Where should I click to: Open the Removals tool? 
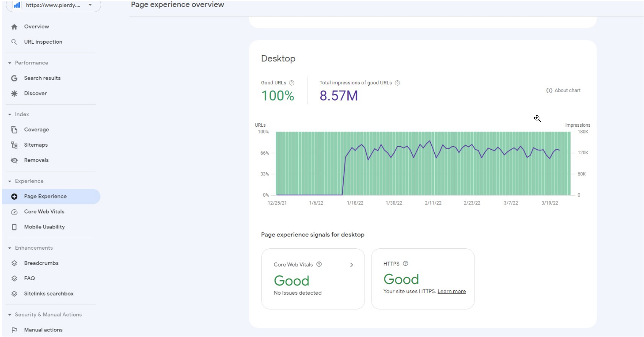point(36,160)
